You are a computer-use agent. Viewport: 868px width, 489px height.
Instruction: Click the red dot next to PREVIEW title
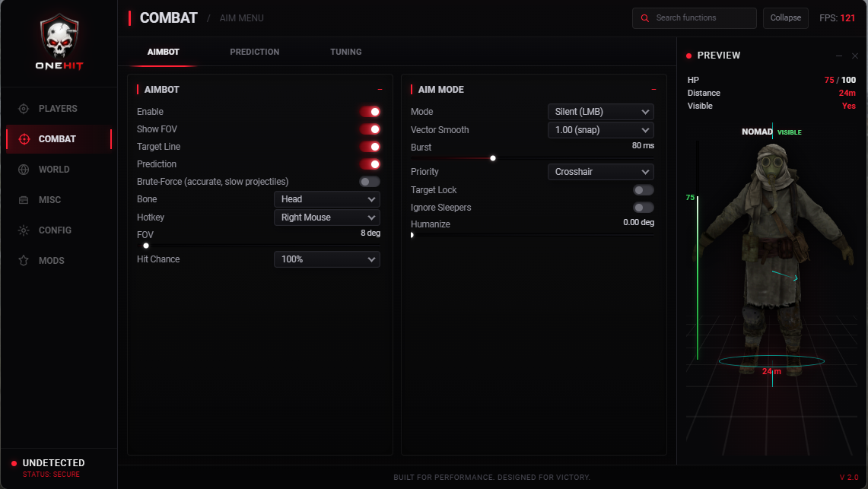[x=688, y=56]
